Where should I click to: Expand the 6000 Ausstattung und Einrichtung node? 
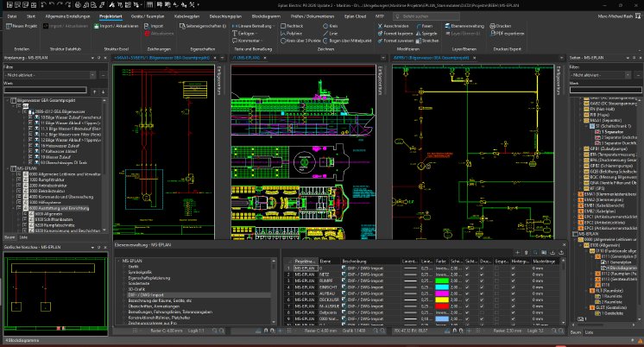pos(13,208)
